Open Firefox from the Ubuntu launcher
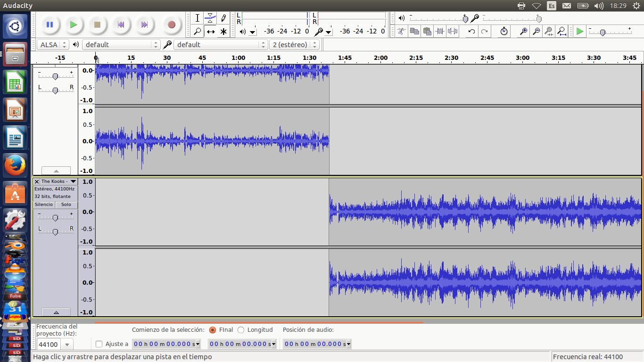Viewport: 644px width, 362px height. [x=15, y=166]
